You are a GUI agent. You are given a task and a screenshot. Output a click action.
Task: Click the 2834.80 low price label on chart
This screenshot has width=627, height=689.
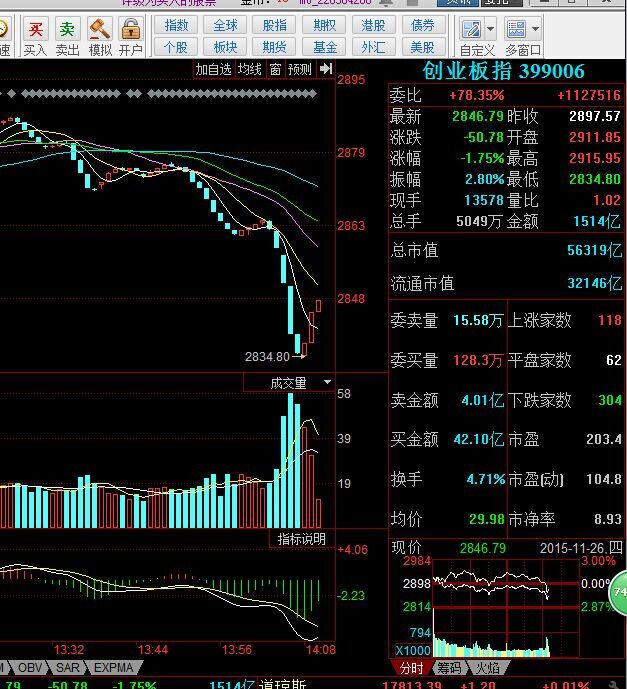coord(268,356)
